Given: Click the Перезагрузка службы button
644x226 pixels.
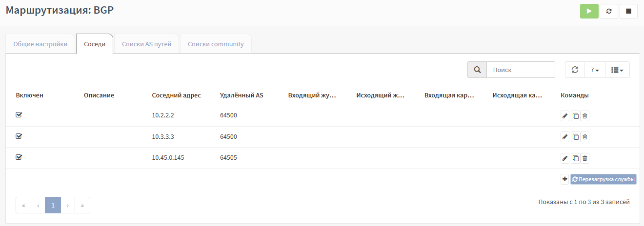Looking at the screenshot, I should pyautogui.click(x=604, y=179).
